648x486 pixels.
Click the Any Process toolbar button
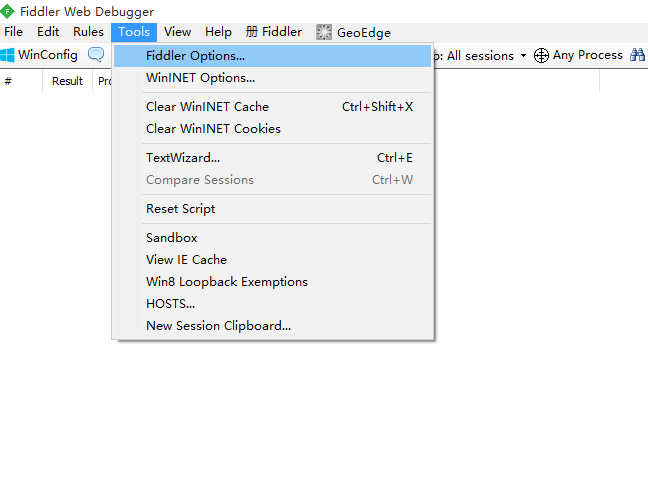[x=578, y=55]
